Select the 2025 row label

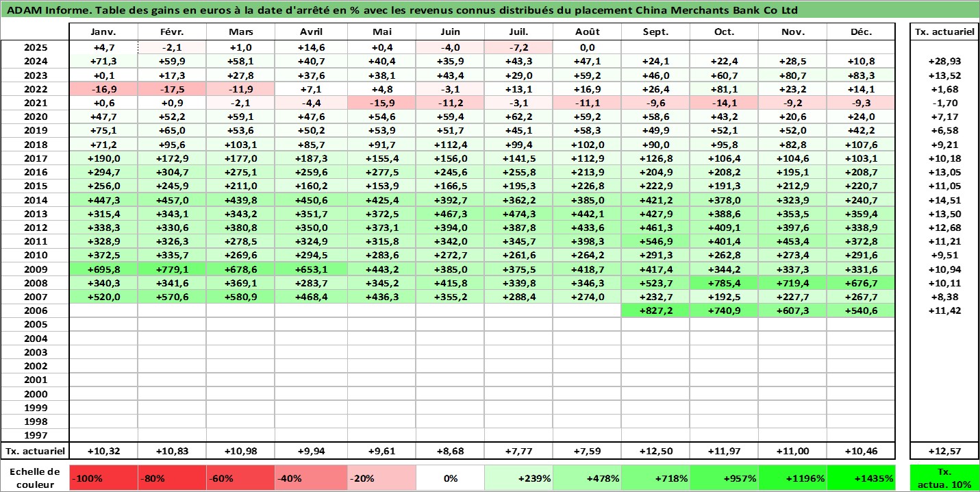(x=35, y=47)
